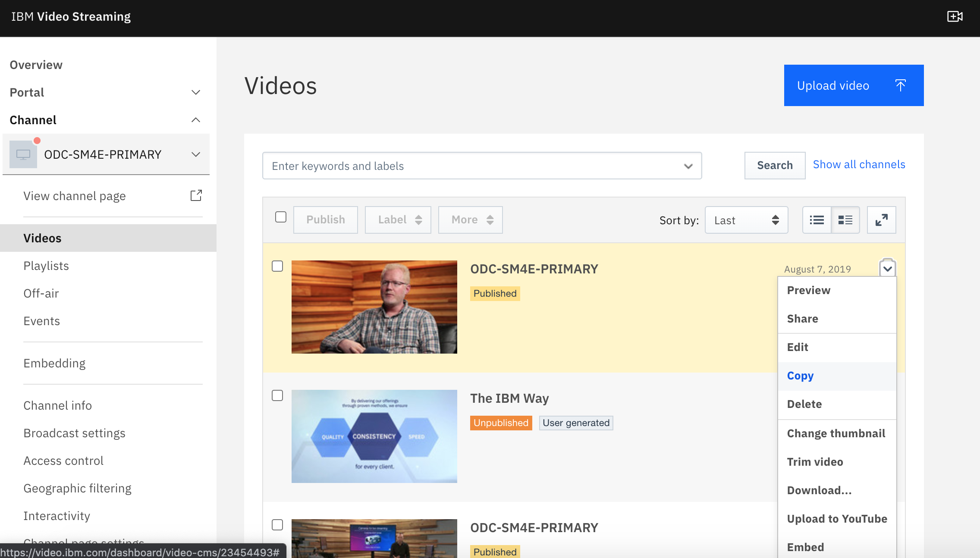Open the ODC-SM4E-PRIMARY channel selector dropdown
Image resolution: width=980 pixels, height=558 pixels.
click(196, 154)
